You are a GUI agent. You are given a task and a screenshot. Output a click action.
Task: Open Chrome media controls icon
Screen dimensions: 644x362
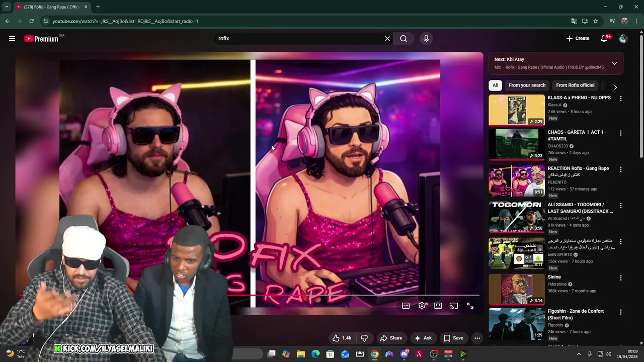pos(612,21)
